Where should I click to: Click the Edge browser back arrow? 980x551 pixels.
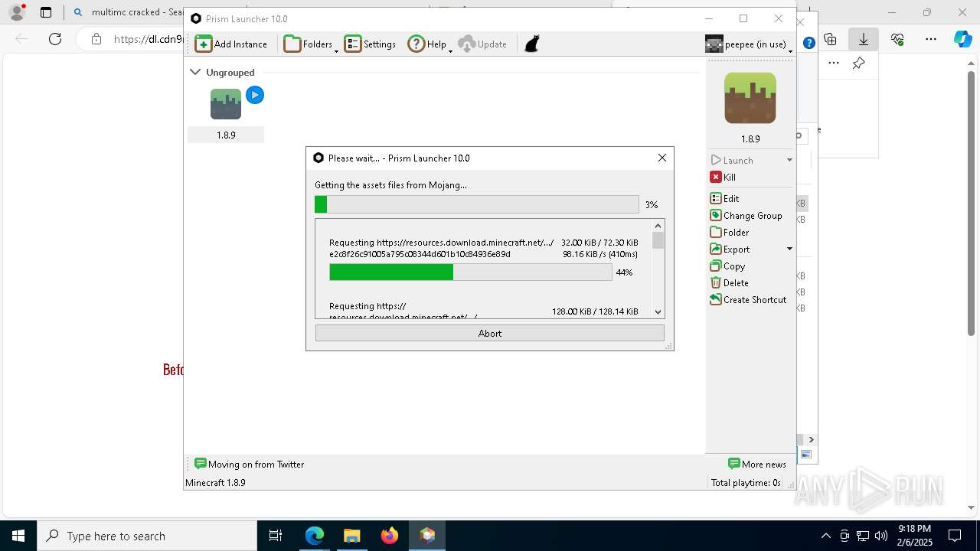pos(21,39)
